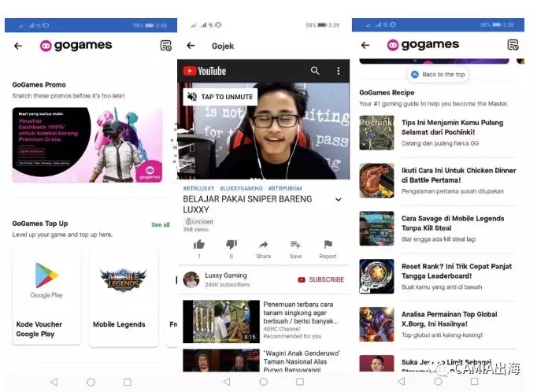Tap to unmute the video
This screenshot has width=537, height=392.
pos(220,97)
